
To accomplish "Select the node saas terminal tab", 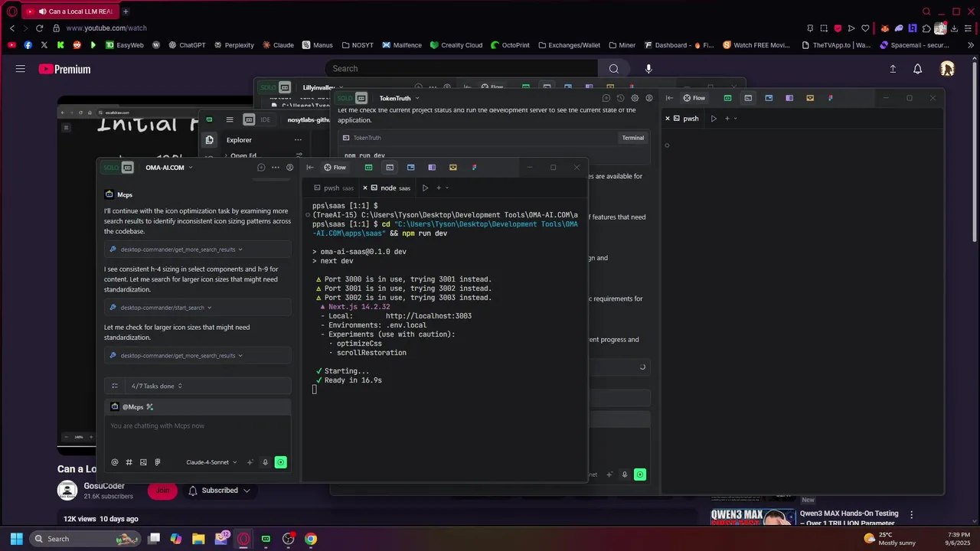I will [x=390, y=187].
